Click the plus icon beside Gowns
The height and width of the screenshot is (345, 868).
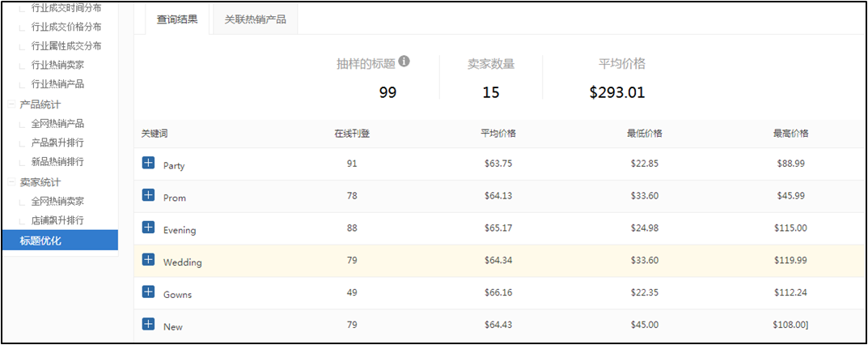click(148, 292)
